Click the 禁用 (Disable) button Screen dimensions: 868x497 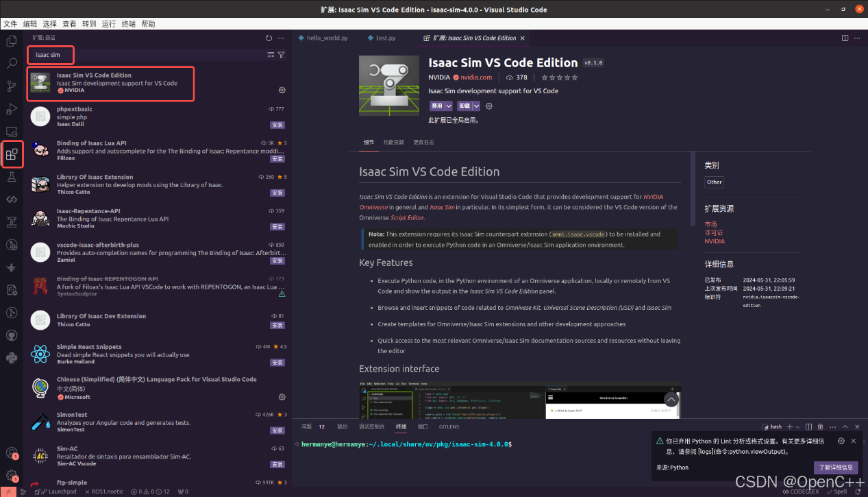coord(436,106)
